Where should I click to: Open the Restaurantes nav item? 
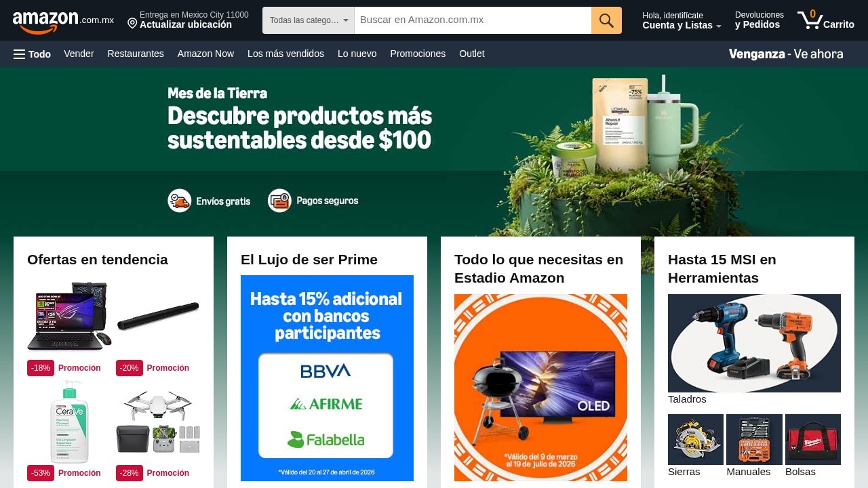[x=136, y=54]
